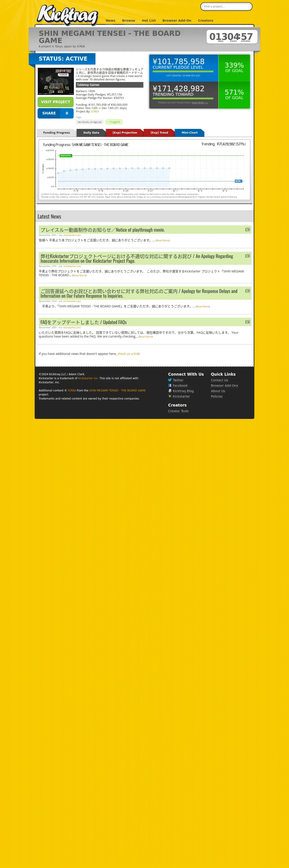Screen dimensions: 289x868
Task: Open About Us quick link
Action: pyautogui.click(x=218, y=391)
